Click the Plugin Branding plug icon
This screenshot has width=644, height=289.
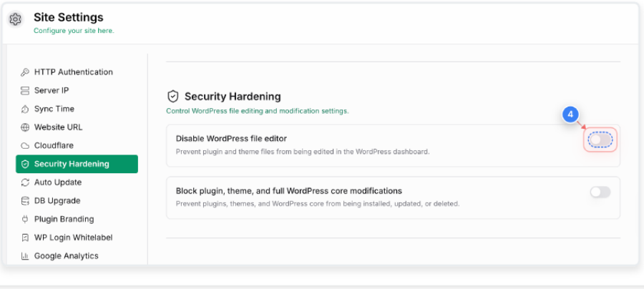click(25, 219)
